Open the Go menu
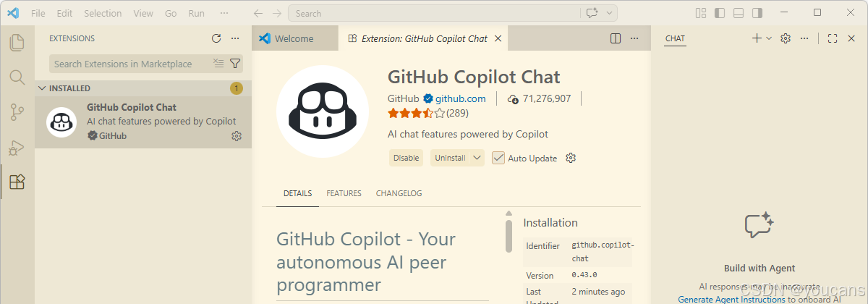868x304 pixels. [x=171, y=13]
